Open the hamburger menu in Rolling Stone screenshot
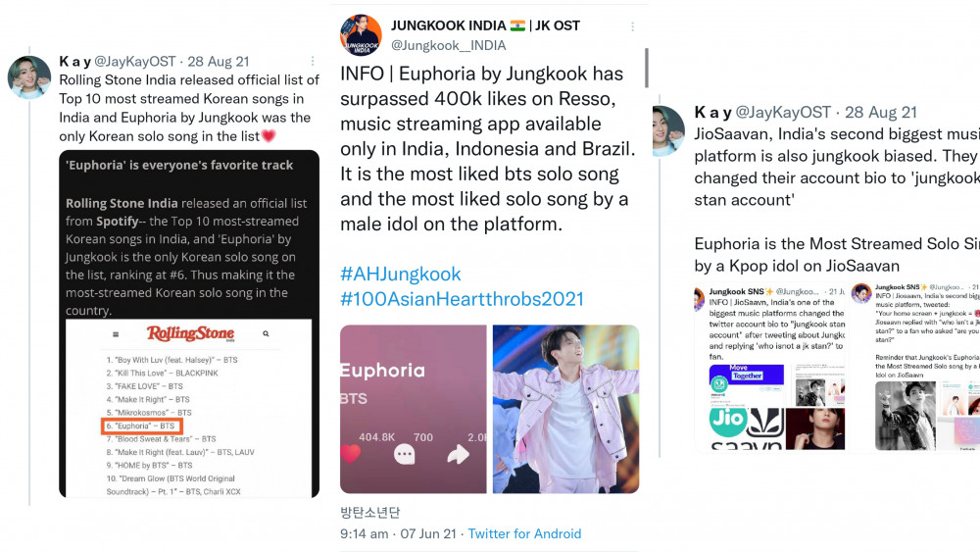The image size is (980, 552). [116, 334]
